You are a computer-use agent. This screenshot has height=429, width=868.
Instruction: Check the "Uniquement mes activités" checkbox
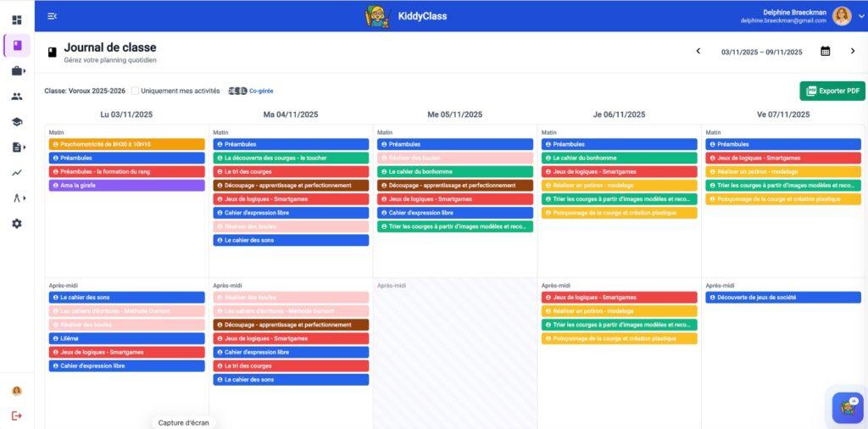coord(136,91)
